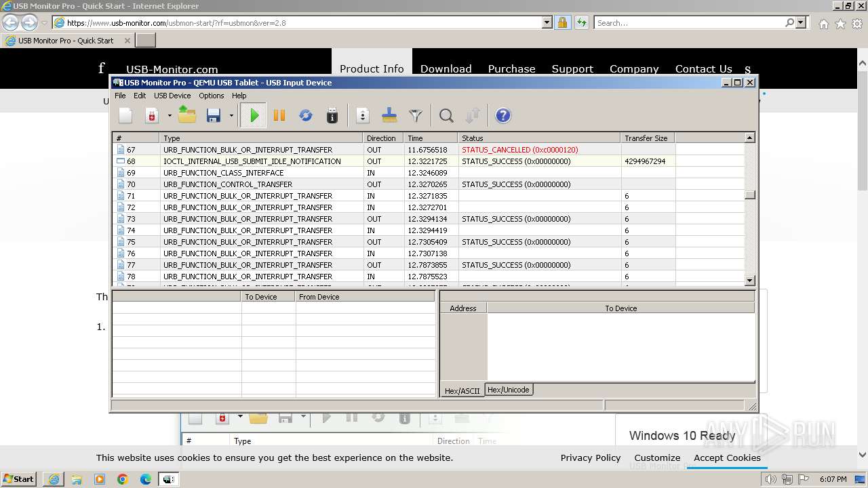Click down arrow of packet list scrollbar
868x488 pixels.
(749, 281)
